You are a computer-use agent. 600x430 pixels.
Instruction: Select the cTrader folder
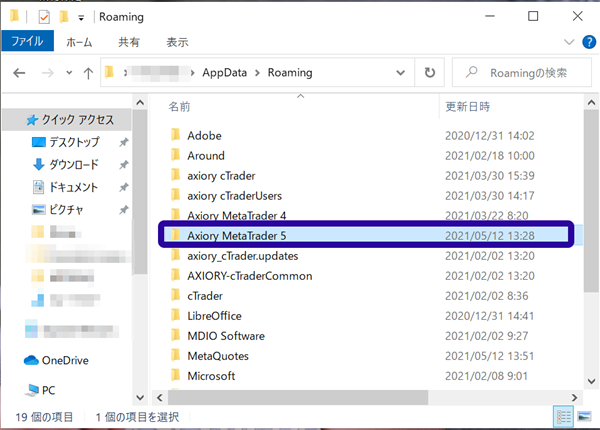point(205,296)
